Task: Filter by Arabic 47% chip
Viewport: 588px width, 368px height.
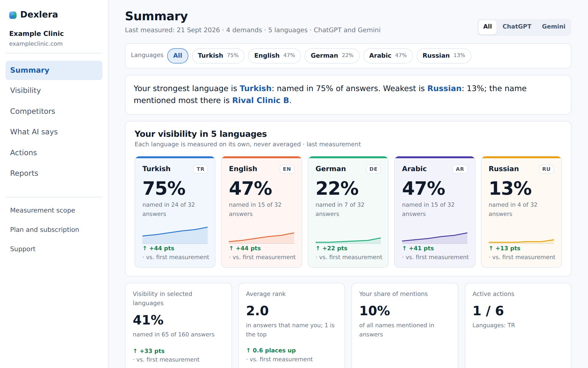Action: (x=388, y=56)
